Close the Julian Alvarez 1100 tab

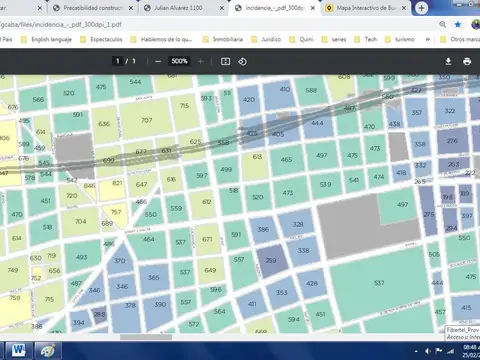point(222,8)
